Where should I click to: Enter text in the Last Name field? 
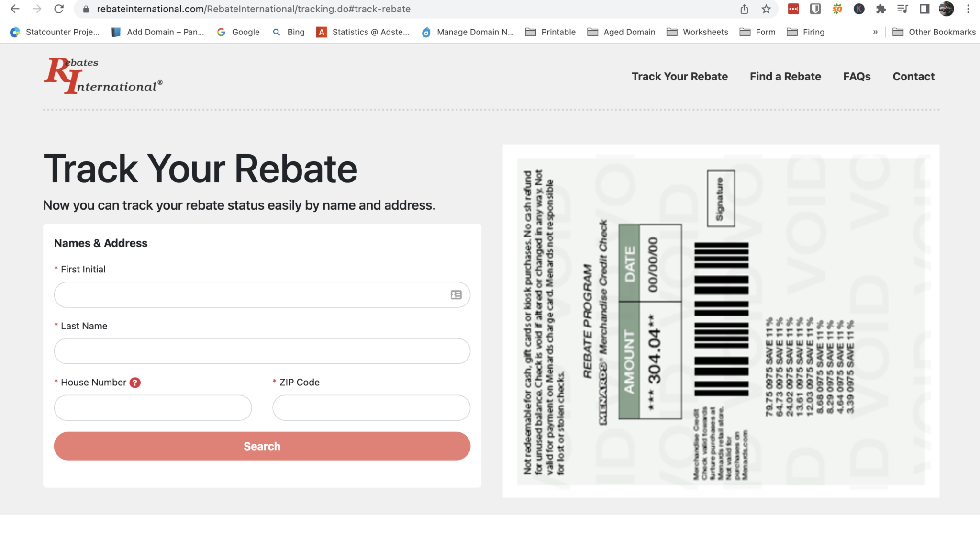pyautogui.click(x=262, y=351)
